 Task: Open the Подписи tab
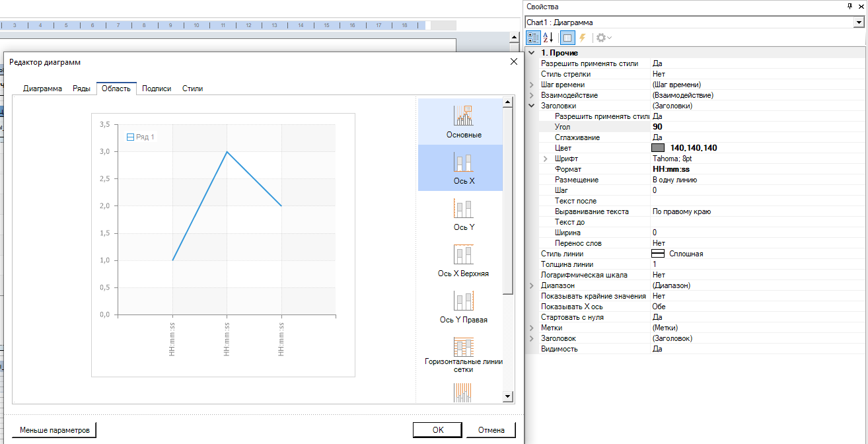157,89
